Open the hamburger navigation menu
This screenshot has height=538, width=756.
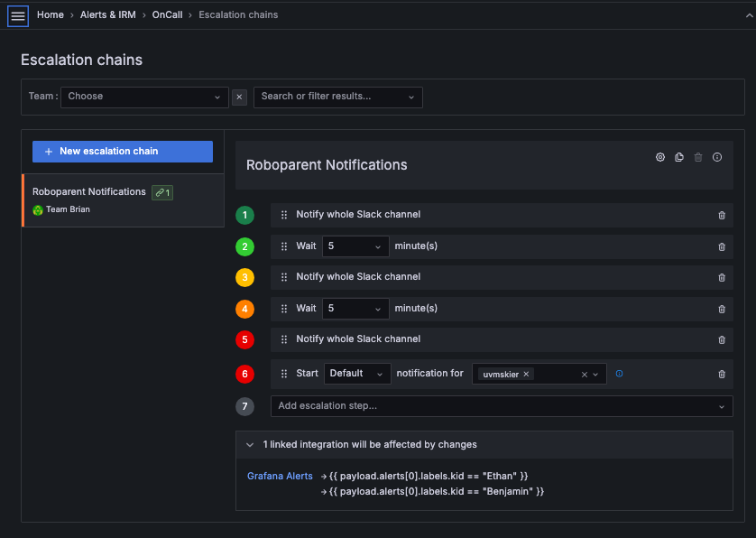[16, 14]
